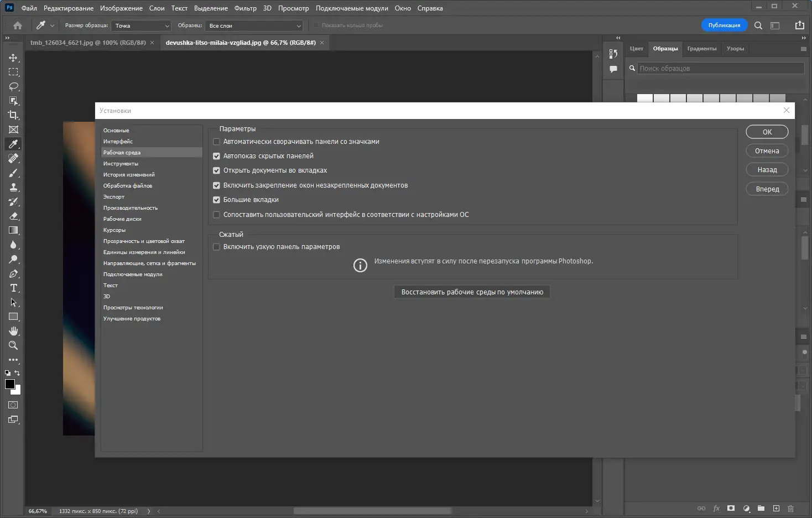Screen dimensions: 812x518
Task: Select the Dodge tool
Action: [13, 259]
